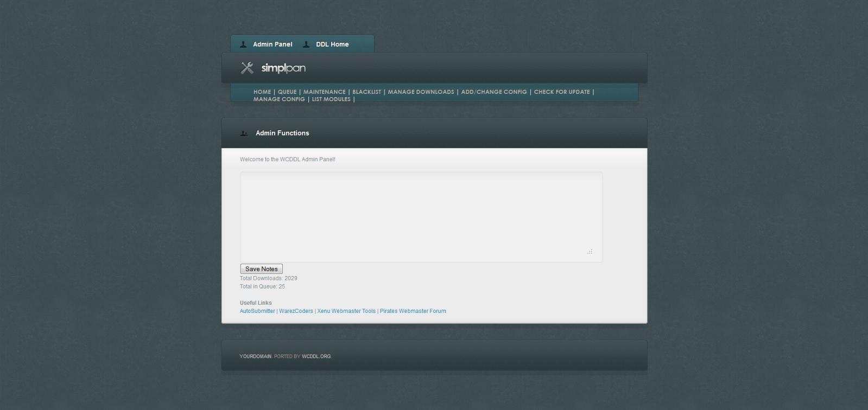Click the Admin Functions header icon

point(244,133)
